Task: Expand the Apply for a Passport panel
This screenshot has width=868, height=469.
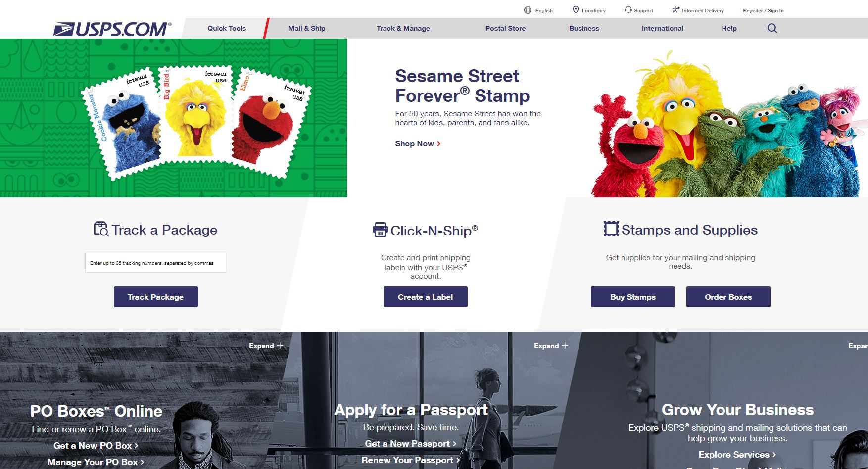Action: [551, 346]
